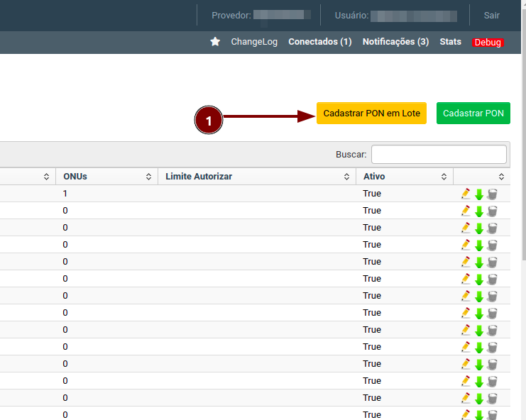This screenshot has height=420, width=526.
Task: View Notificações (3) in the nav bar
Action: click(395, 42)
